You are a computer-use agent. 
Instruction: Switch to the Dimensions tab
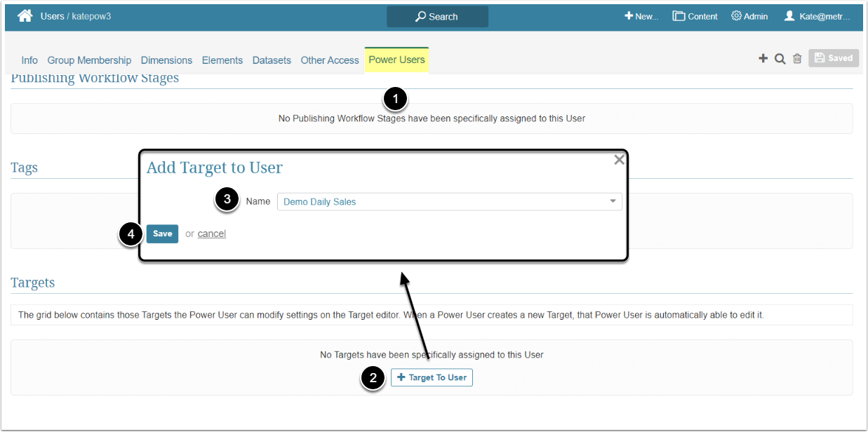(x=166, y=60)
